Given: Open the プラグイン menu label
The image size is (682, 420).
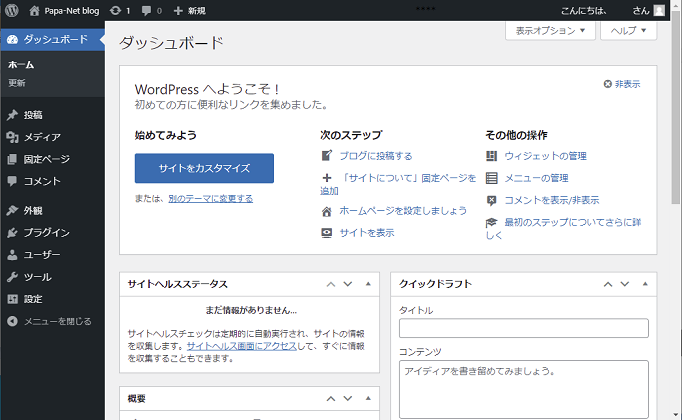Looking at the screenshot, I should pos(47,233).
